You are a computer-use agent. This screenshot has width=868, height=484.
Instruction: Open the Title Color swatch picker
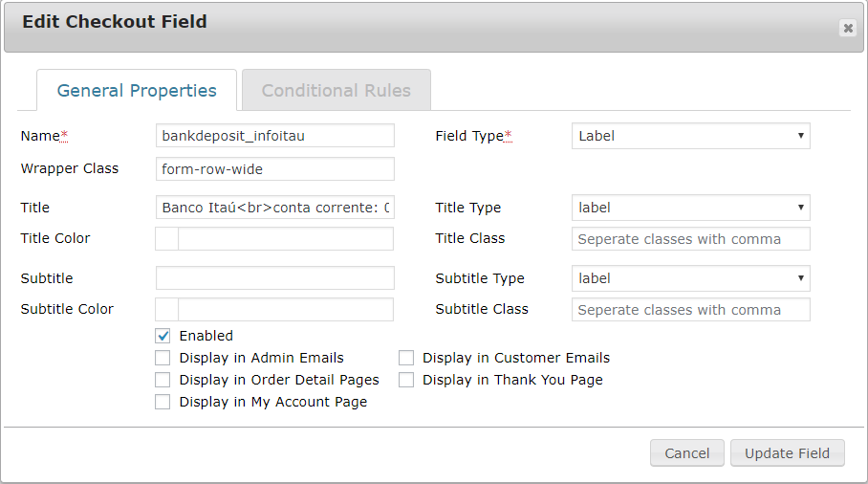coord(167,239)
